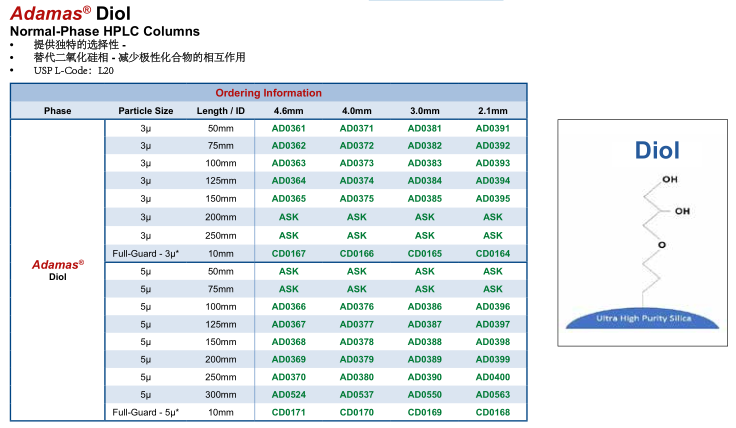Click the Ordering Information table title
This screenshot has height=428, width=736.
tap(268, 93)
